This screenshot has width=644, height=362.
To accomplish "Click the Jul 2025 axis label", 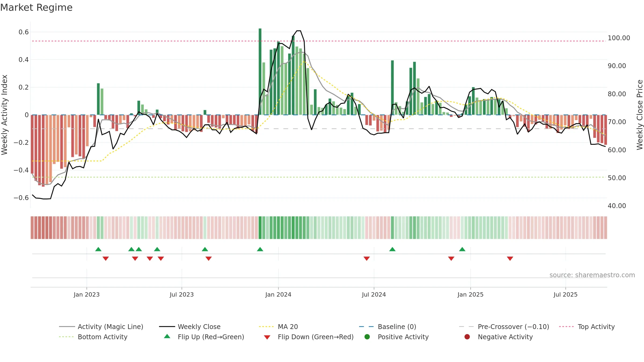I will tap(565, 294).
